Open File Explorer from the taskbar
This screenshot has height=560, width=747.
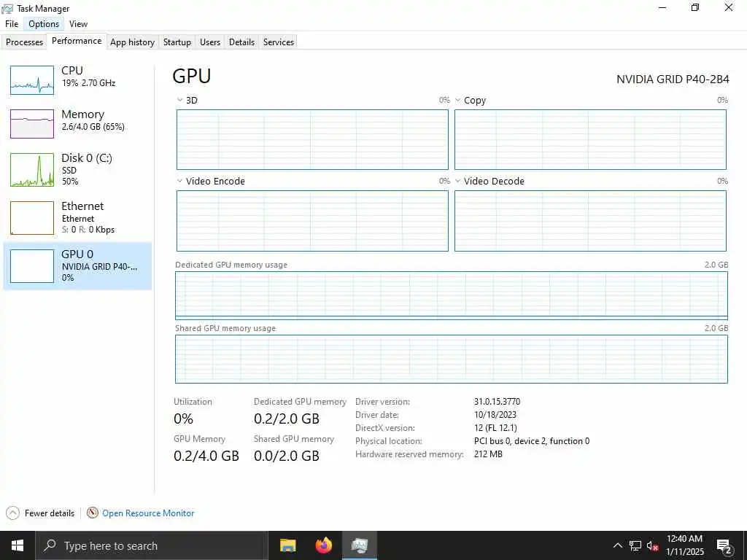(287, 545)
